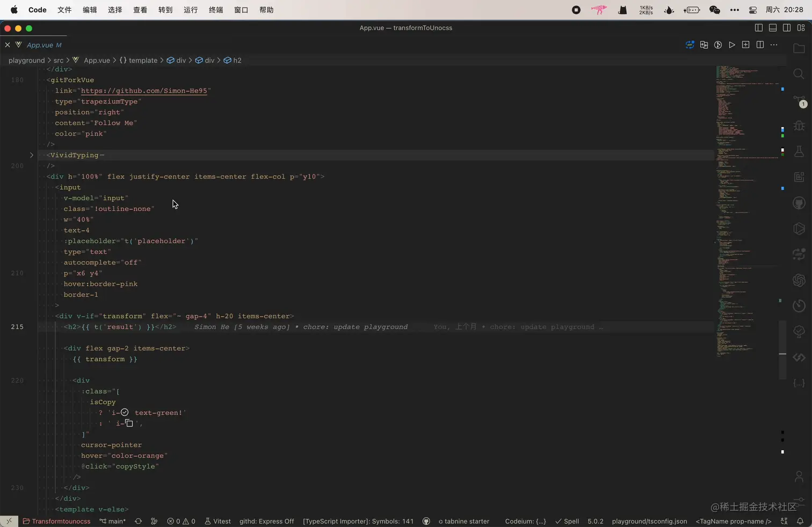Open the Search view magnifier icon
Viewport: 812px width, 527px height.
(799, 74)
